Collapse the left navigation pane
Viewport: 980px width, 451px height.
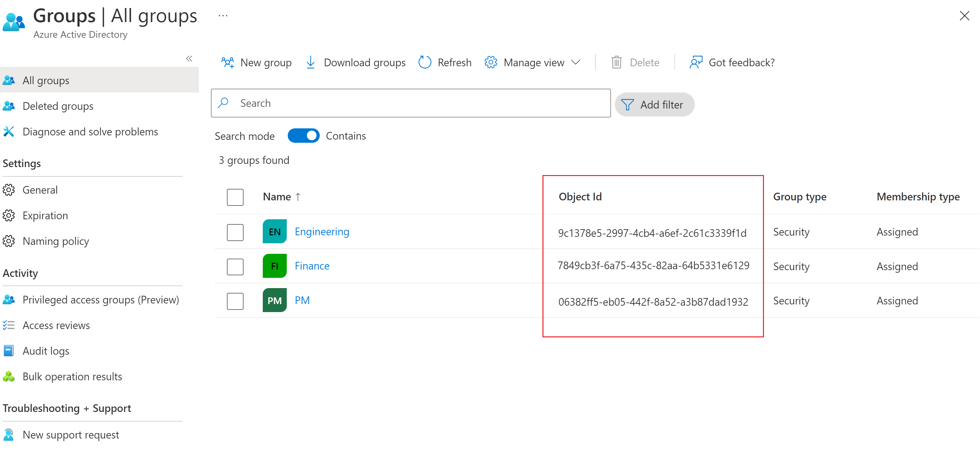coord(189,59)
